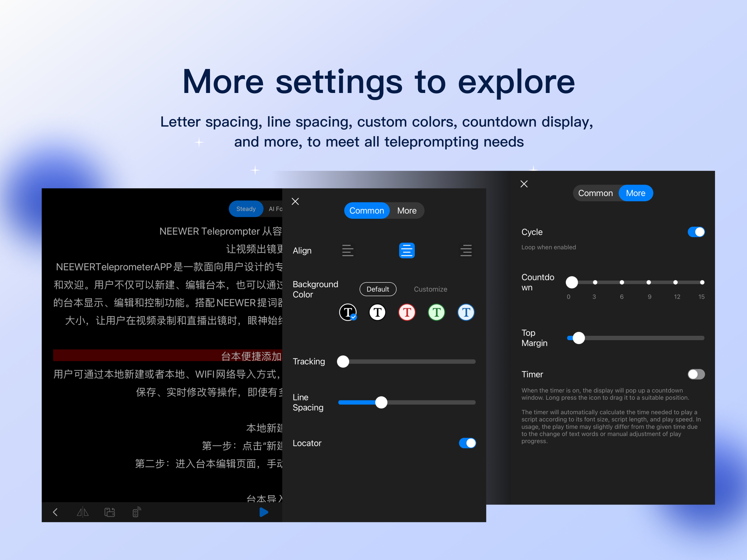Switch to the Common tab in the right panel
This screenshot has width=747, height=560.
tap(595, 193)
